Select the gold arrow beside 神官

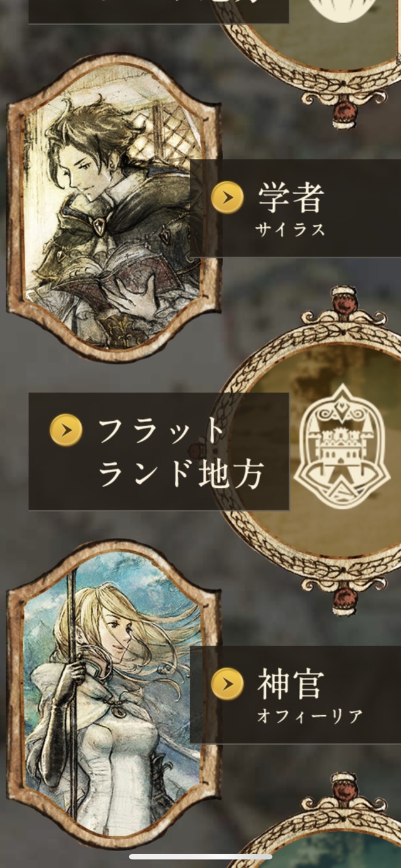227,683
